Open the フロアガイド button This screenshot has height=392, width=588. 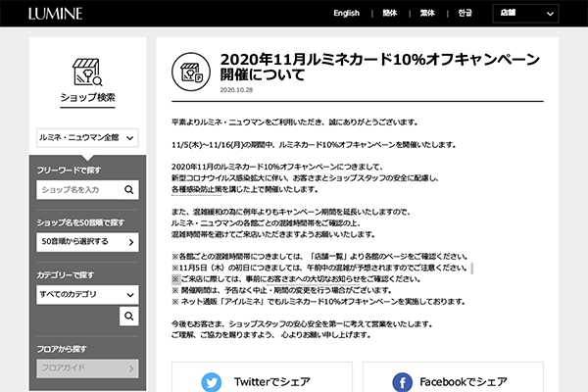coord(87,368)
